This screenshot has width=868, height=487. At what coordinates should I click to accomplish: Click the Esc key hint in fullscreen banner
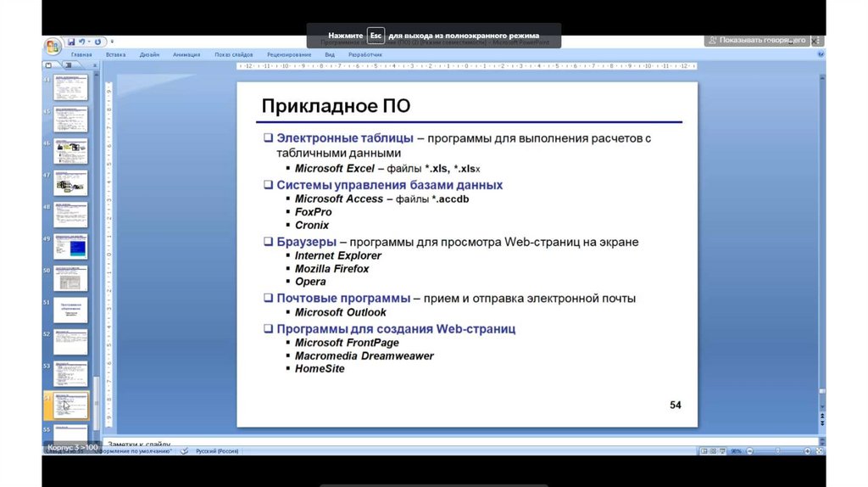click(x=376, y=36)
